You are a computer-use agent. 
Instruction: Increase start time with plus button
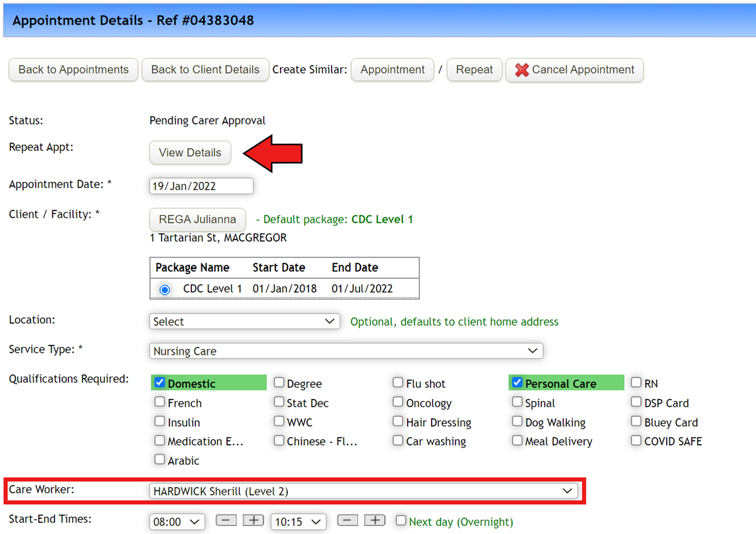[253, 521]
